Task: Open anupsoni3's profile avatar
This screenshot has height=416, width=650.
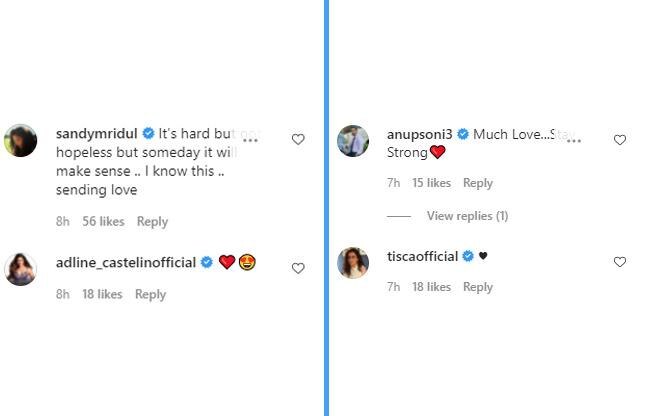Action: coord(352,140)
